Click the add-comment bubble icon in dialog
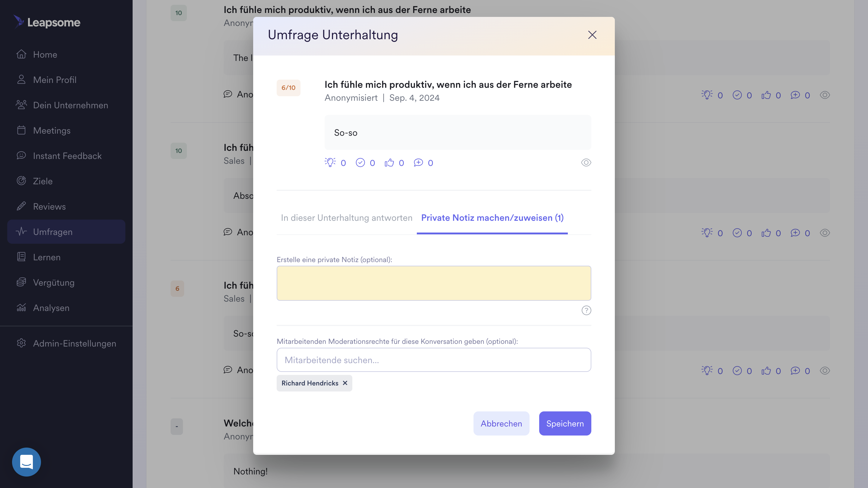Viewport: 868px width, 488px height. click(x=418, y=163)
